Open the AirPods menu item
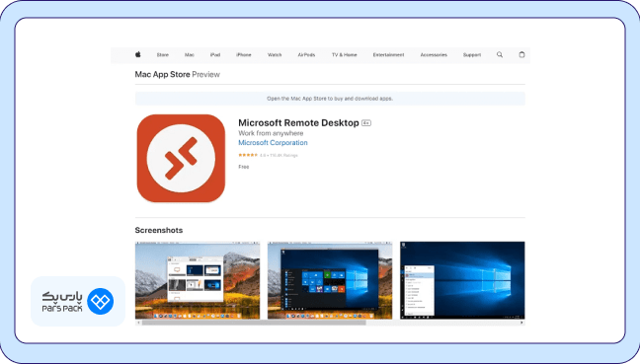The image size is (640, 364). tap(306, 54)
